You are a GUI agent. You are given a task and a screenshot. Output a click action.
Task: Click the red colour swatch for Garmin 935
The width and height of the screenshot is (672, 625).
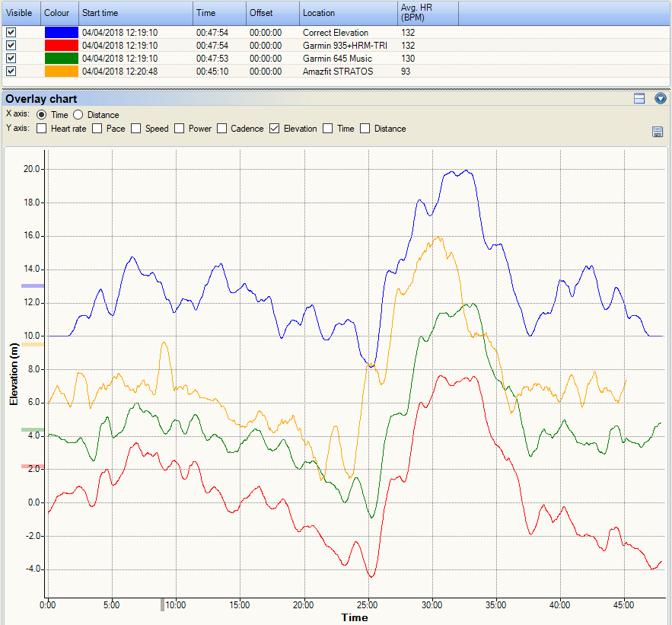(x=61, y=46)
